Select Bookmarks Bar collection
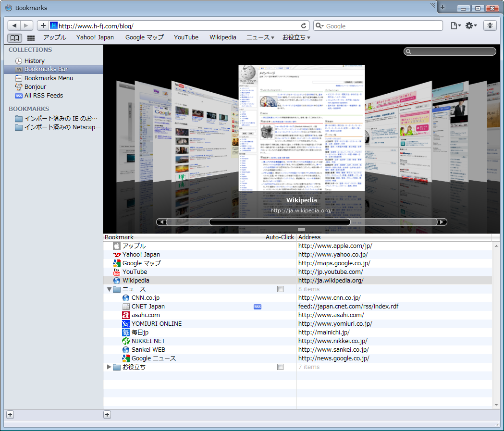 pos(53,69)
